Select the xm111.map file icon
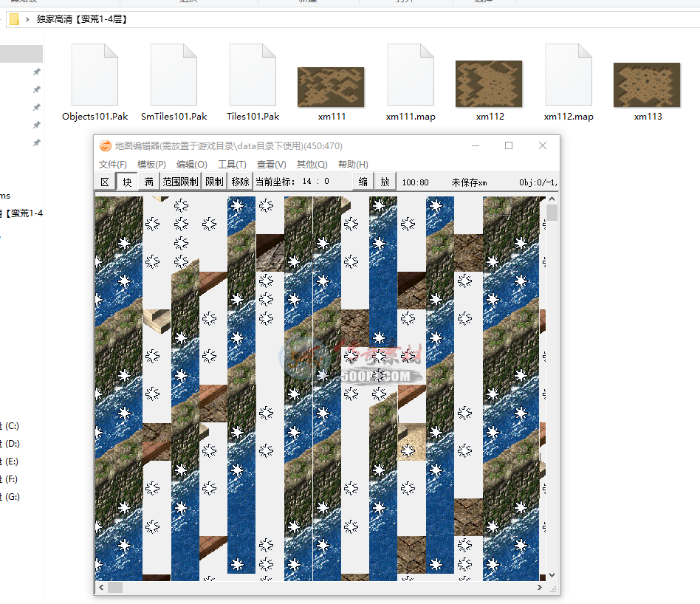Image resolution: width=700 pixels, height=604 pixels. (x=411, y=75)
